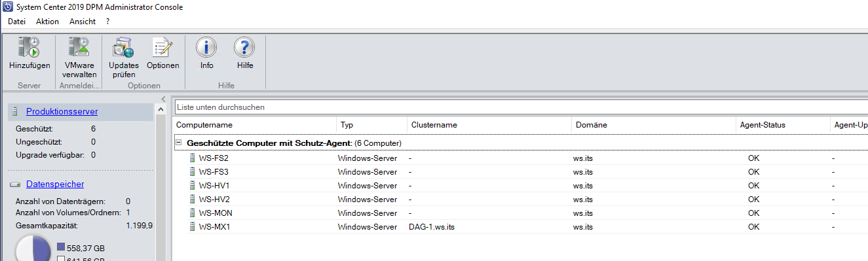Open the Datei menu

16,22
